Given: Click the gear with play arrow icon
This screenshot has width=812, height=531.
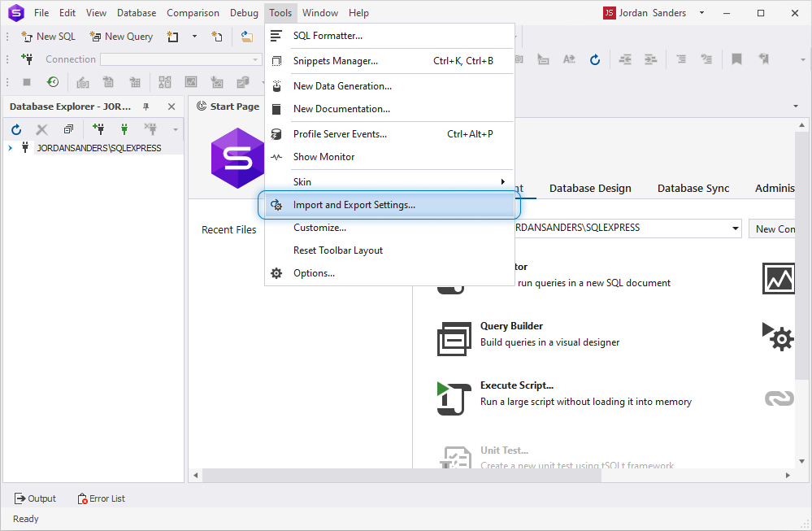Looking at the screenshot, I should [778, 337].
